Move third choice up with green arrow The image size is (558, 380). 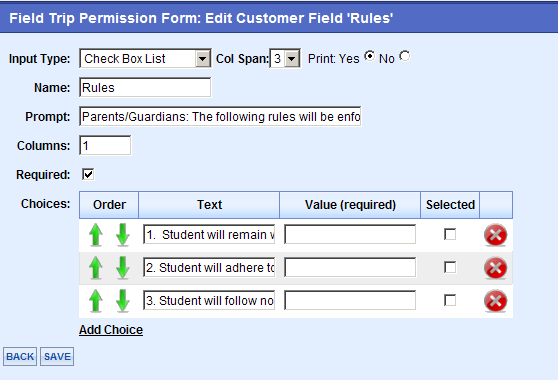pos(96,301)
